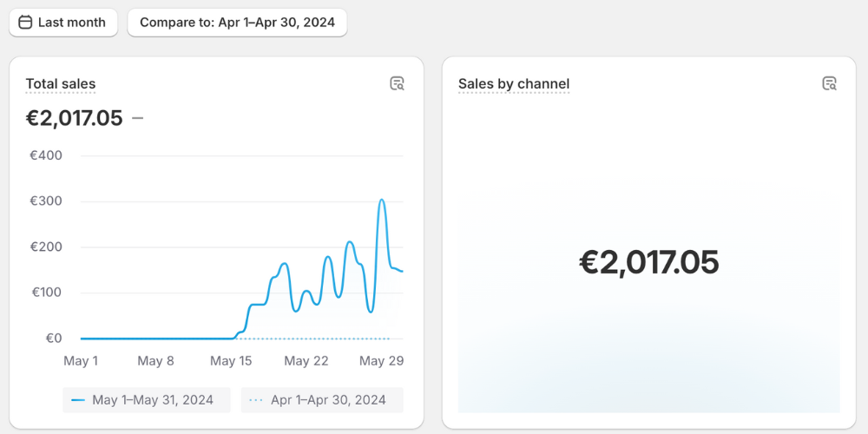Click the large €2,017.05 channel total
The image size is (868, 434).
tap(648, 262)
